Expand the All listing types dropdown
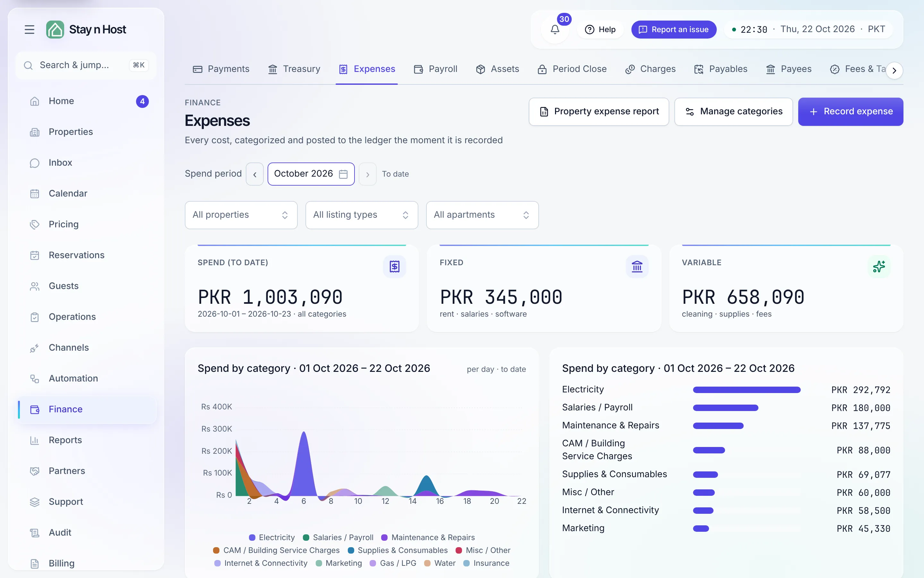This screenshot has width=924, height=578. [x=362, y=215]
